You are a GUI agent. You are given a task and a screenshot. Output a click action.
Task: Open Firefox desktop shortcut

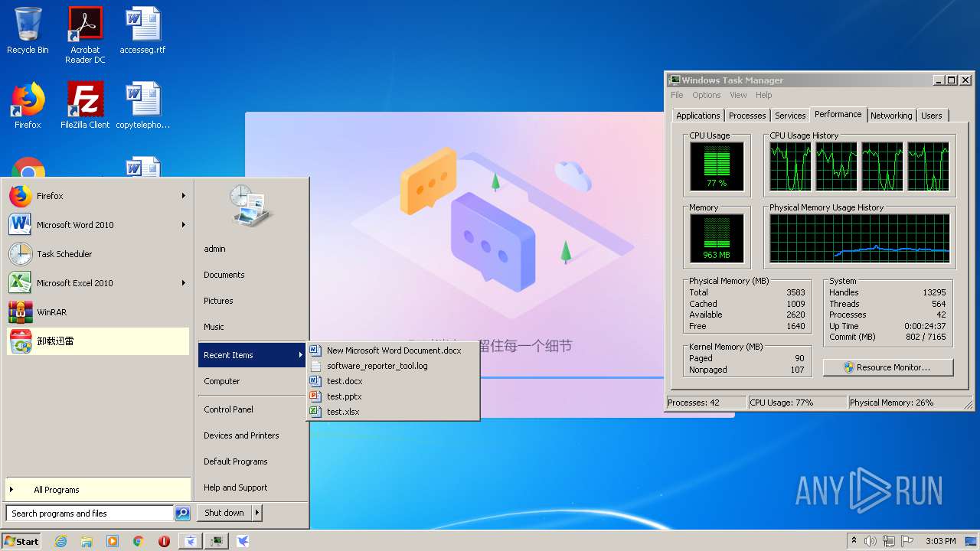point(28,106)
